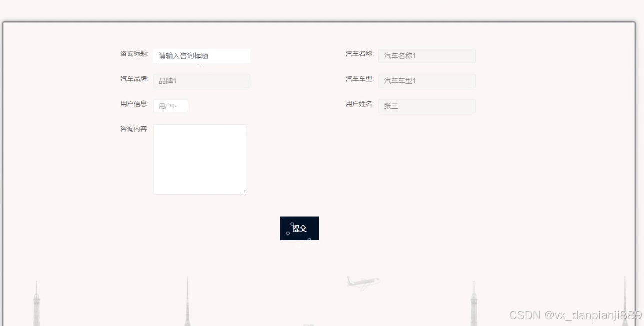
Task: Click the 咨询内容 label
Action: pos(134,129)
